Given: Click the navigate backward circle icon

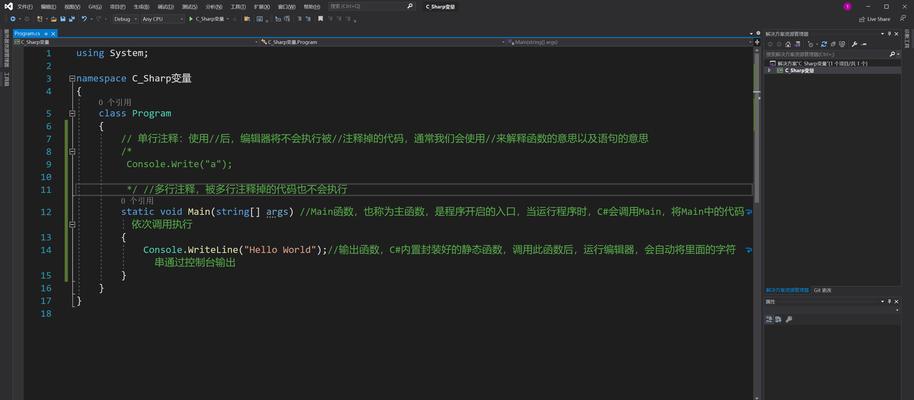Looking at the screenshot, I should [12, 19].
